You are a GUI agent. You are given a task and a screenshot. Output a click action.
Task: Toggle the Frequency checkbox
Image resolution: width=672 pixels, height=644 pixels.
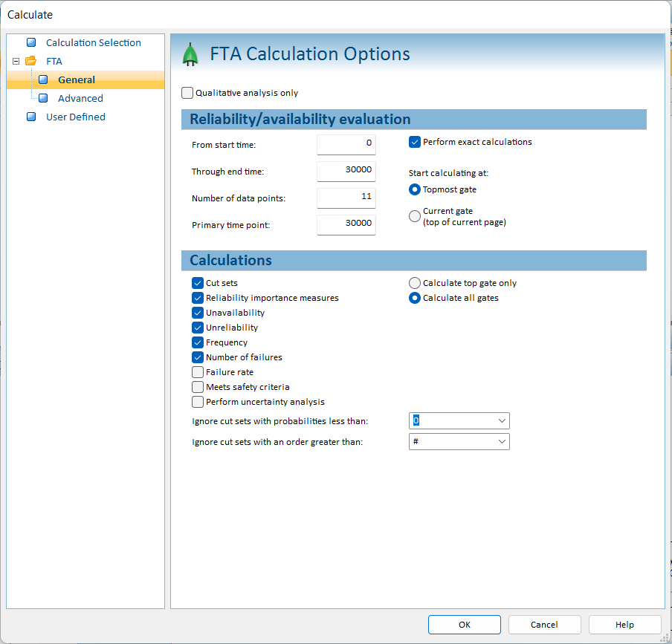pos(198,342)
